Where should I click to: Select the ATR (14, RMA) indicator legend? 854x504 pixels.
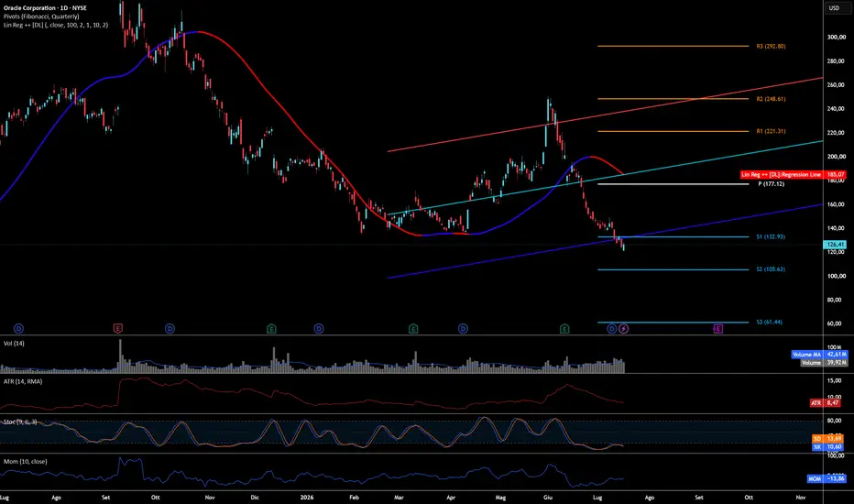(x=23, y=381)
